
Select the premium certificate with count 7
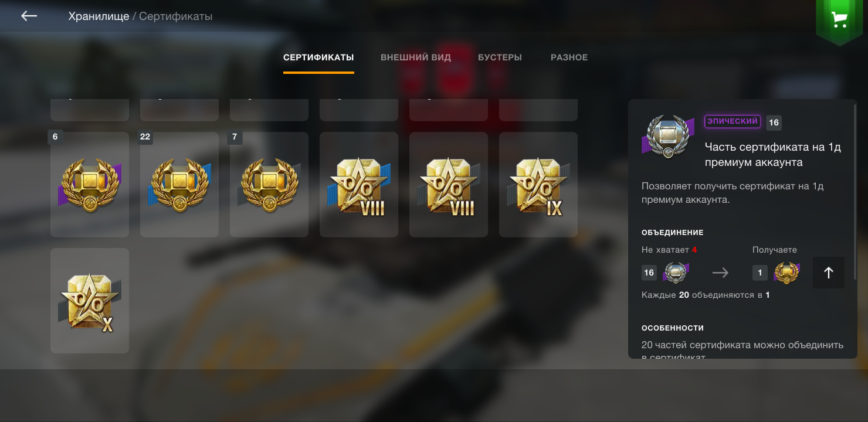tap(269, 185)
